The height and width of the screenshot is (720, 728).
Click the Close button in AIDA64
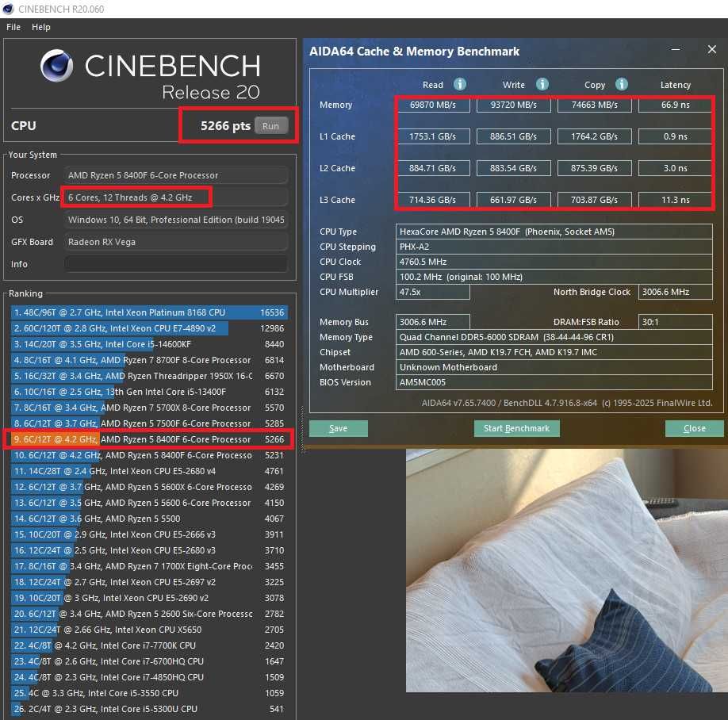pyautogui.click(x=694, y=428)
